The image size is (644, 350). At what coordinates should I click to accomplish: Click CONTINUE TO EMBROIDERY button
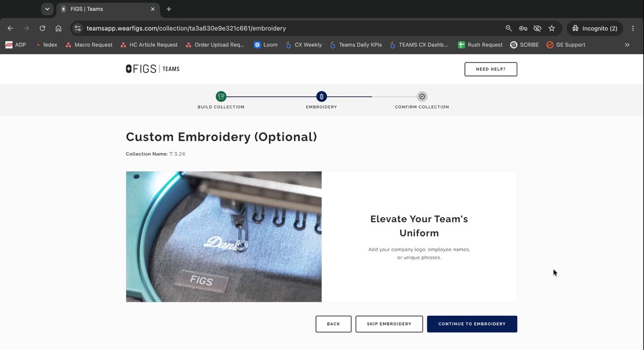click(472, 324)
